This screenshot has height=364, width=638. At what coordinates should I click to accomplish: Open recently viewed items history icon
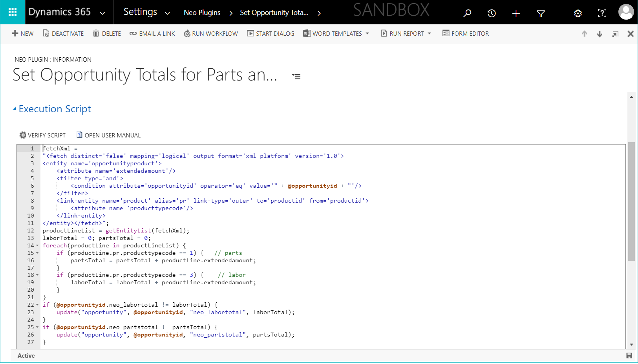click(x=492, y=13)
